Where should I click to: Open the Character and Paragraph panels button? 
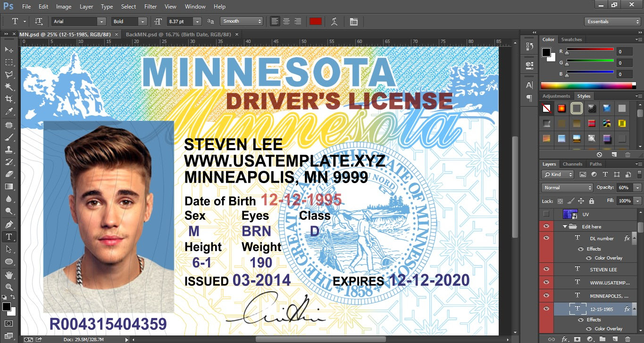point(354,21)
